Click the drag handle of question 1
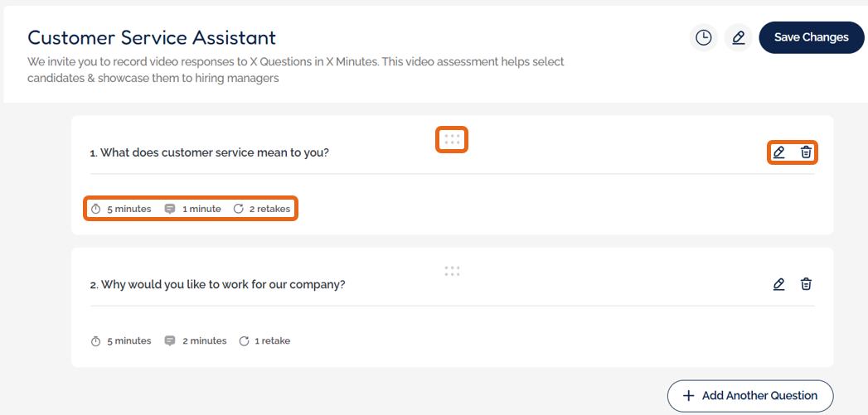This screenshot has width=868, height=415. click(x=452, y=139)
